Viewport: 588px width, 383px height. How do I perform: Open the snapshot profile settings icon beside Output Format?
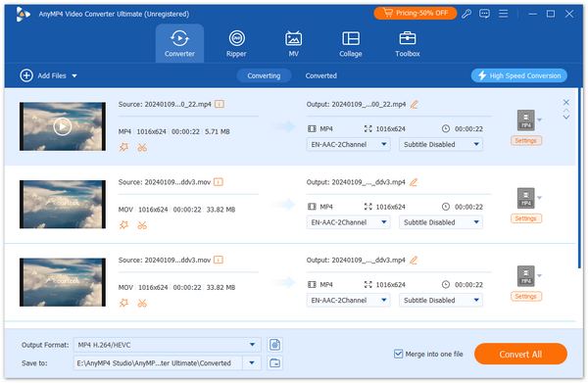coord(274,345)
